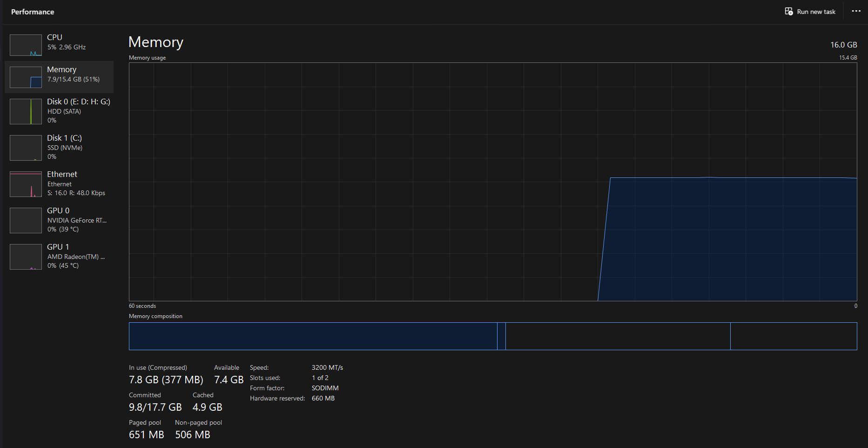Click the GPU 1 graph thumbnail
The height and width of the screenshot is (448, 868).
26,257
